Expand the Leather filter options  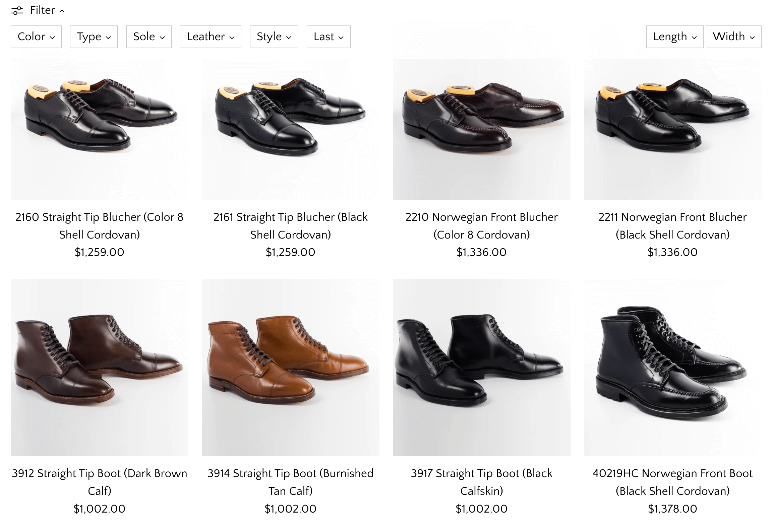coord(211,37)
